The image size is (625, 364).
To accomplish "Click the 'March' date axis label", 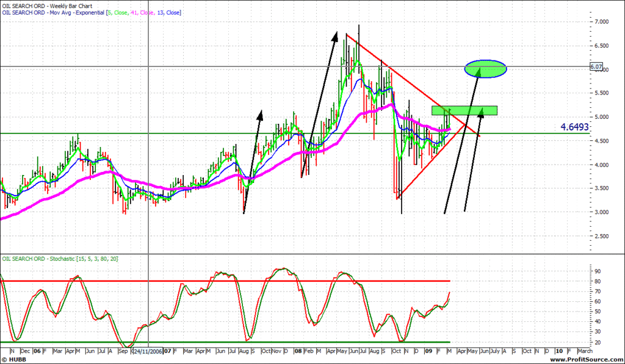I will [584, 351].
